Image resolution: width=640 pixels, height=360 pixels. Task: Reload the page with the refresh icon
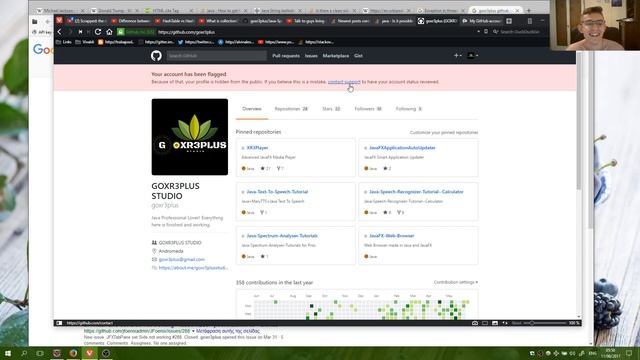[x=98, y=32]
